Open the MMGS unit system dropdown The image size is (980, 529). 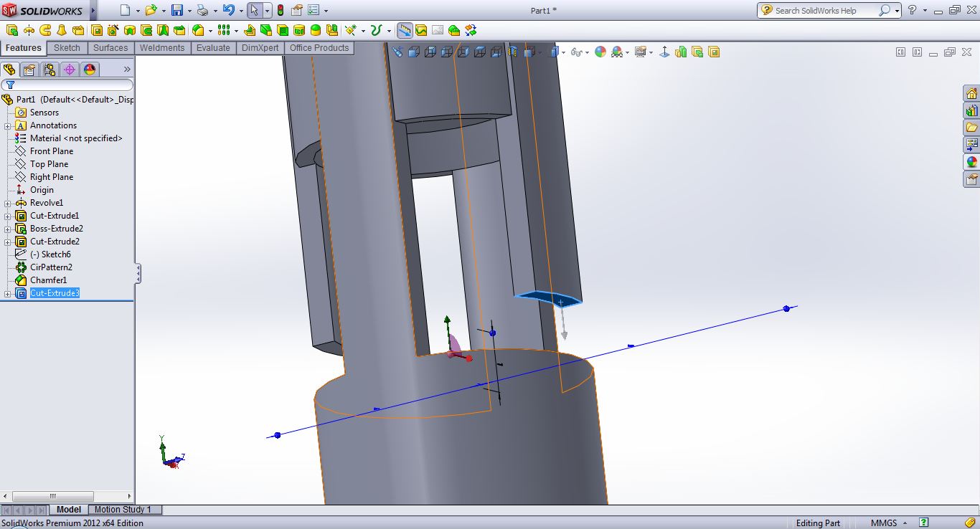pos(888,523)
